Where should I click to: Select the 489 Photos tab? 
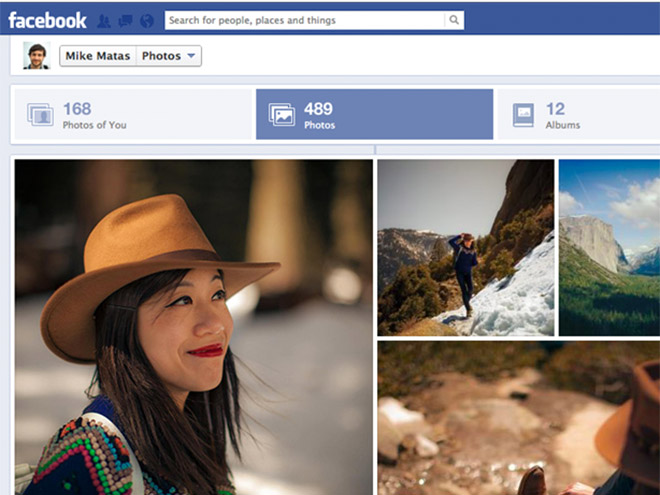click(374, 115)
